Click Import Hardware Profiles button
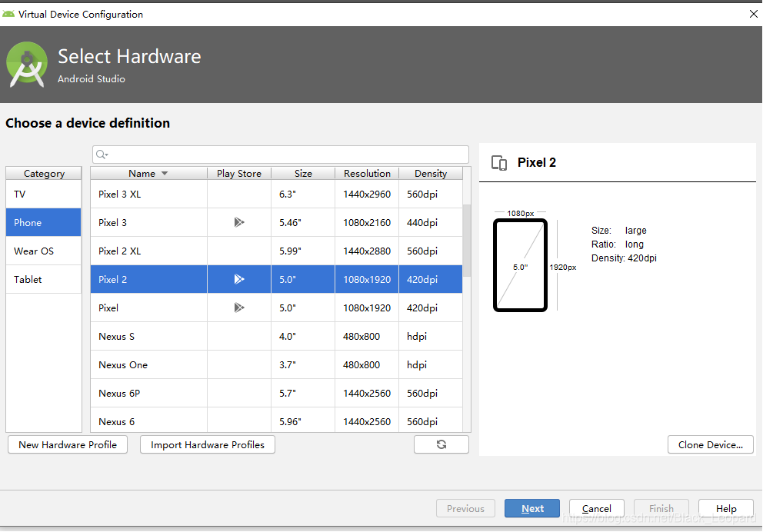The width and height of the screenshot is (763, 532). (208, 444)
